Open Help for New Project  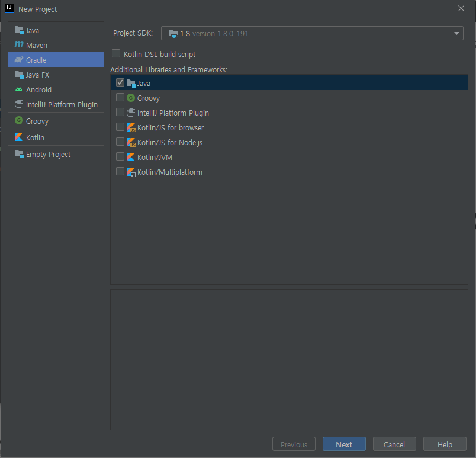(445, 444)
